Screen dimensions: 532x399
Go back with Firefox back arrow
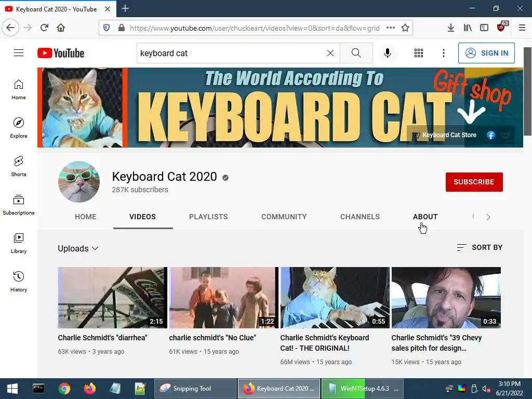(x=10, y=28)
